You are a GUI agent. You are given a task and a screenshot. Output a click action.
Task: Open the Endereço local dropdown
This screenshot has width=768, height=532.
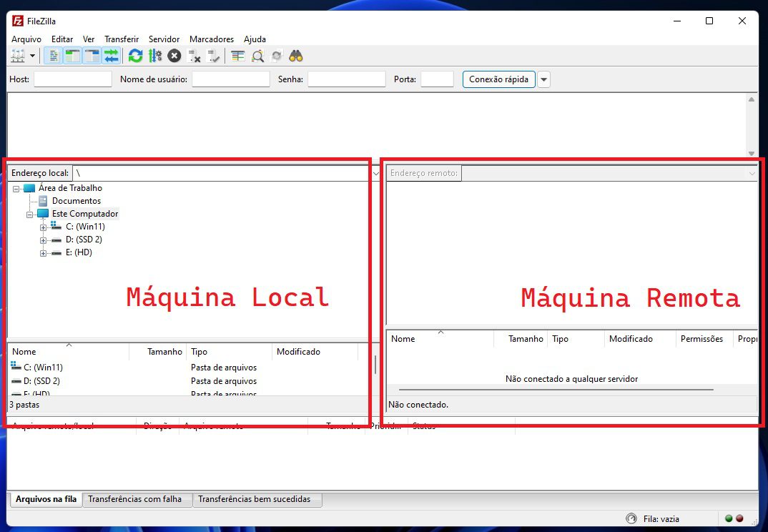pos(376,174)
